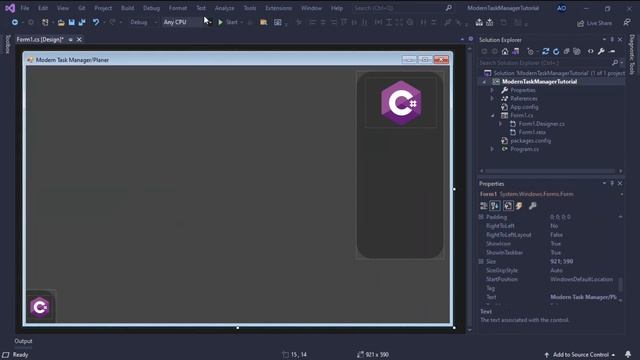This screenshot has height=360, width=640.
Task: Collapse the Form1.cs node
Action: 492,116
